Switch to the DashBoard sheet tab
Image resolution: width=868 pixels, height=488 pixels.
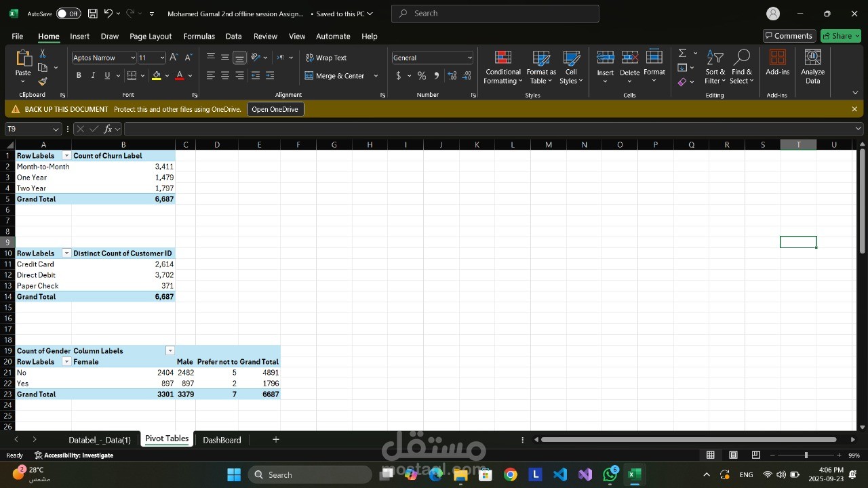click(222, 440)
